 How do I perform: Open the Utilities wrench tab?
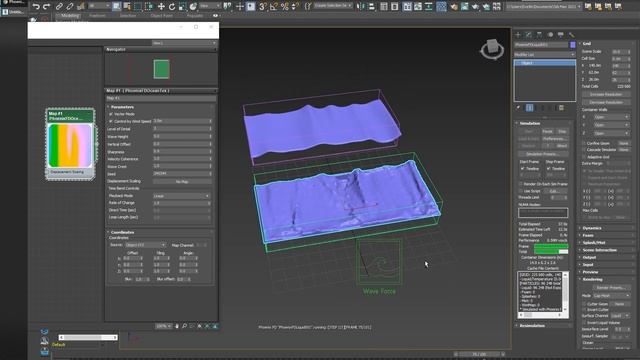click(571, 35)
